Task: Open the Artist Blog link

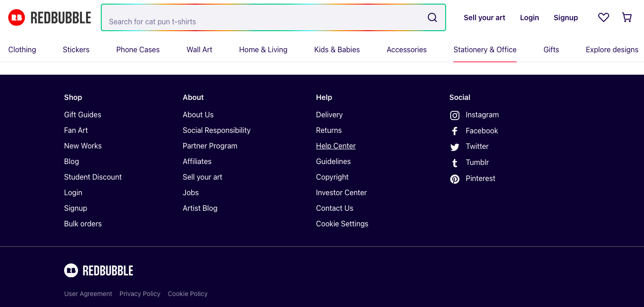Action: (200, 208)
